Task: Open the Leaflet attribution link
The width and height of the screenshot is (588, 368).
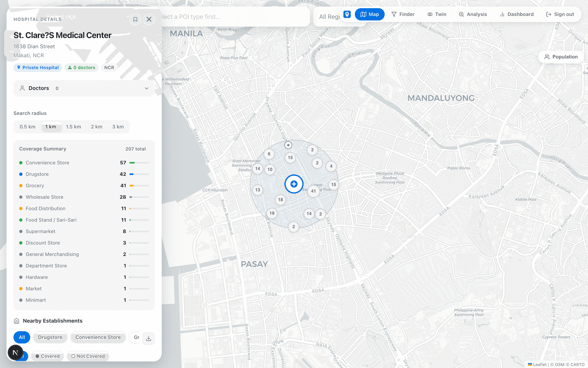Action: (x=537, y=365)
